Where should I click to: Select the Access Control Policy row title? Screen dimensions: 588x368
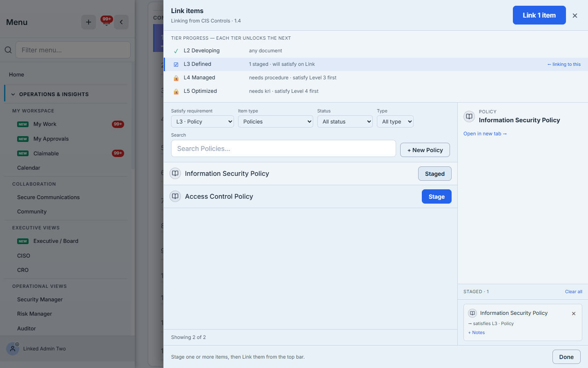219,197
